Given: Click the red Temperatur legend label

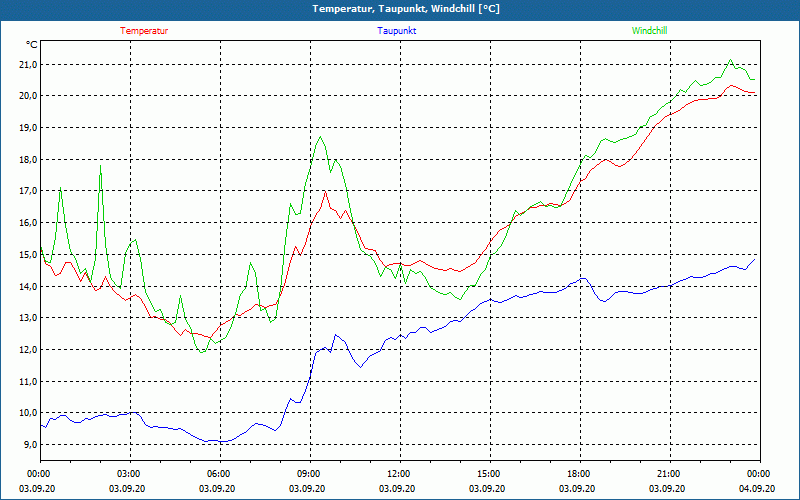Looking at the screenshot, I should coord(144,31).
